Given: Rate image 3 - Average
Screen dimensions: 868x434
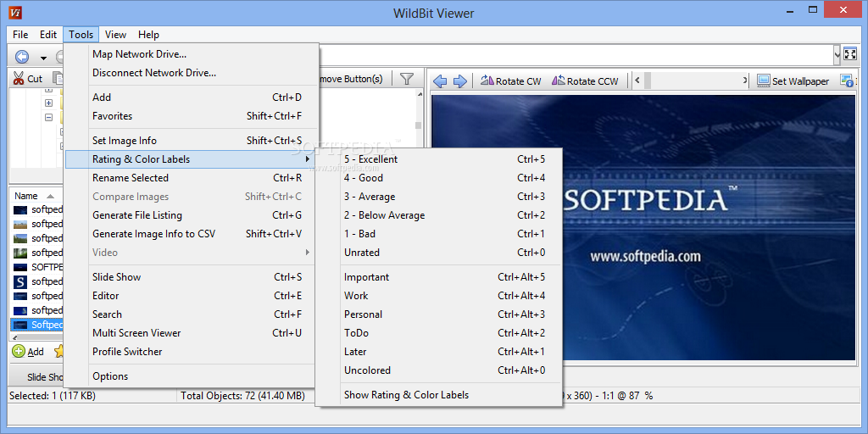Looking at the screenshot, I should tap(439, 197).
